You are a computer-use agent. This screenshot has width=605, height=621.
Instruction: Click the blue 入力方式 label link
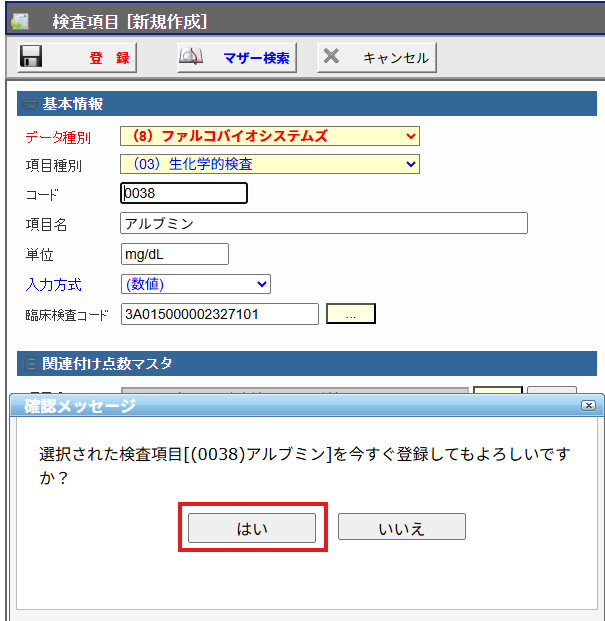[x=53, y=285]
